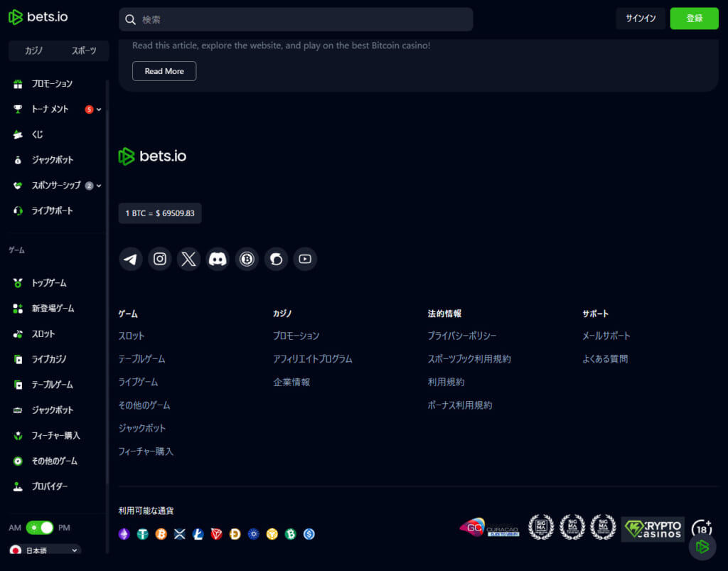Click the bets.io logo in the footer
This screenshot has width=728, height=571.
pos(152,156)
